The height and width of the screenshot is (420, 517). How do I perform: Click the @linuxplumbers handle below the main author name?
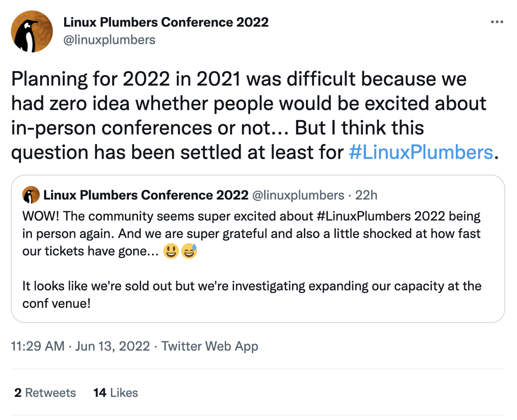click(109, 40)
